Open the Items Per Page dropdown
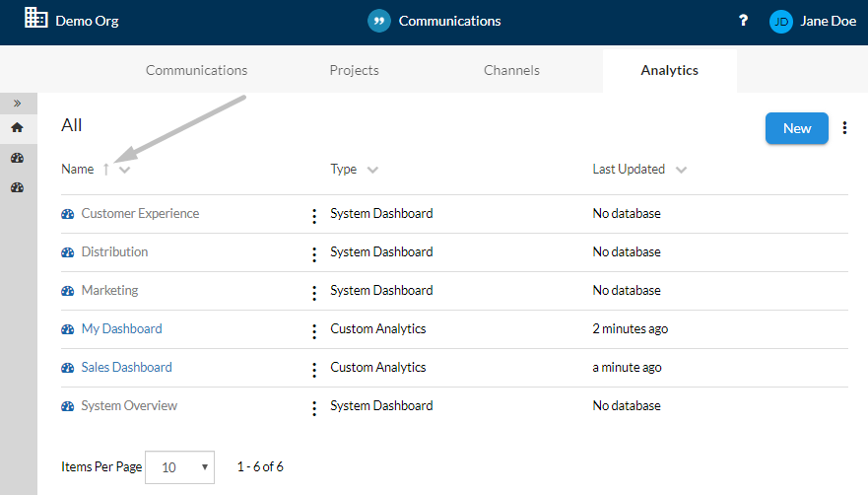The image size is (868, 495). tap(179, 467)
